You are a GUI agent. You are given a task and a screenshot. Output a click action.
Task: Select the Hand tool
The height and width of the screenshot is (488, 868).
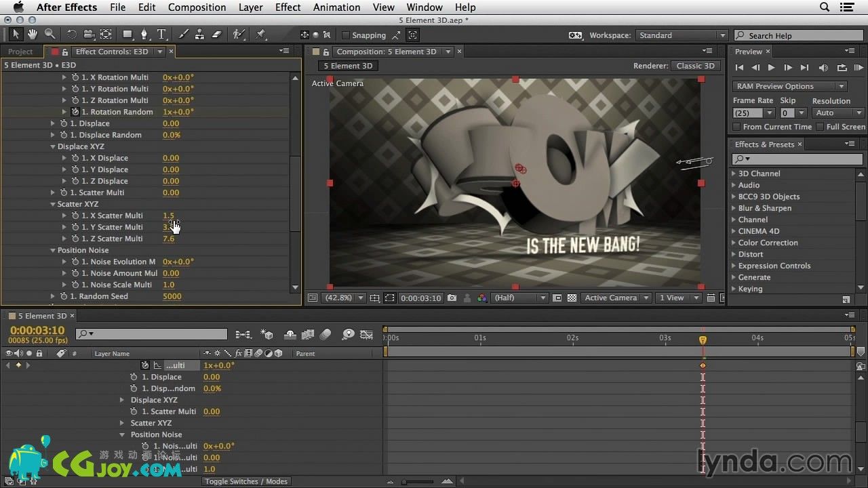point(33,35)
